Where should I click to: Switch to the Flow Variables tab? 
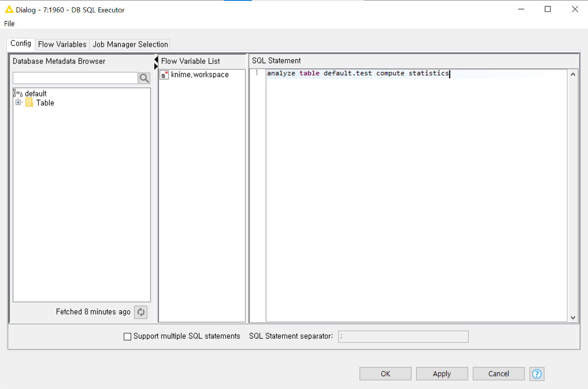pos(62,44)
